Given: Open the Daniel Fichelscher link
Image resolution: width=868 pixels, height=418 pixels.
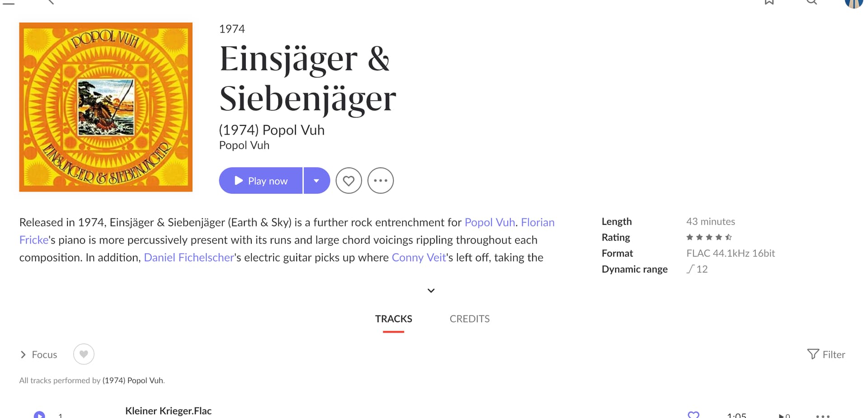Looking at the screenshot, I should pos(189,258).
